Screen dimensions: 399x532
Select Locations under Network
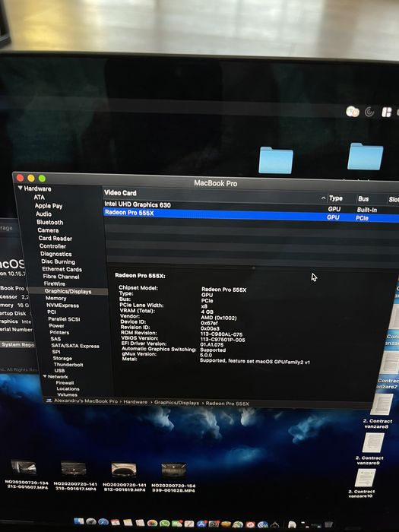click(x=68, y=389)
